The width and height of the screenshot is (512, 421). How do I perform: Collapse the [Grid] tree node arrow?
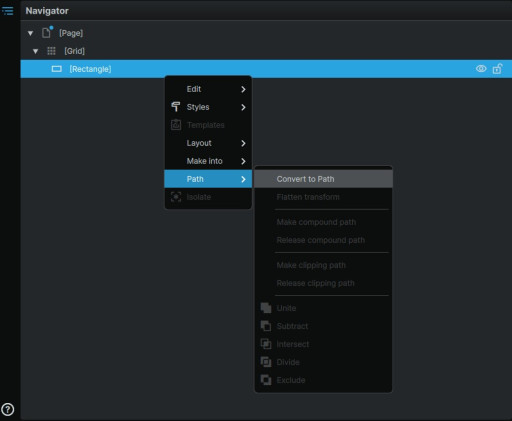[x=35, y=51]
